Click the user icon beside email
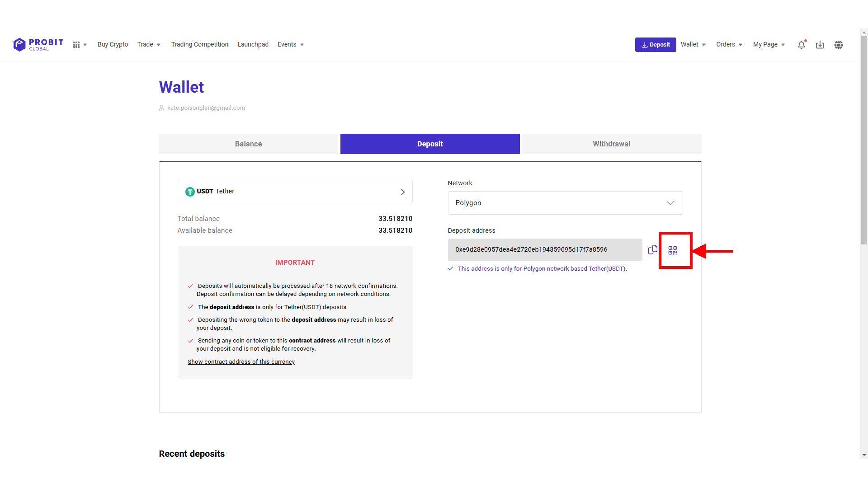Image resolution: width=868 pixels, height=488 pixels. coord(161,108)
